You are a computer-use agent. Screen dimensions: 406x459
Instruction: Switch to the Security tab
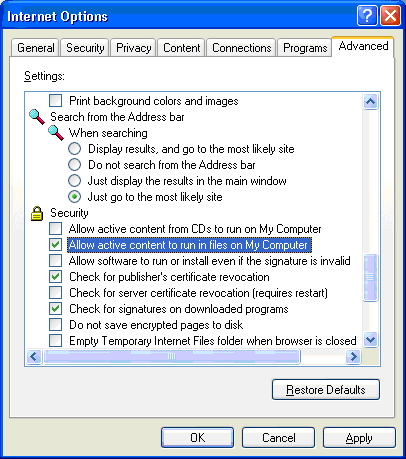(85, 48)
